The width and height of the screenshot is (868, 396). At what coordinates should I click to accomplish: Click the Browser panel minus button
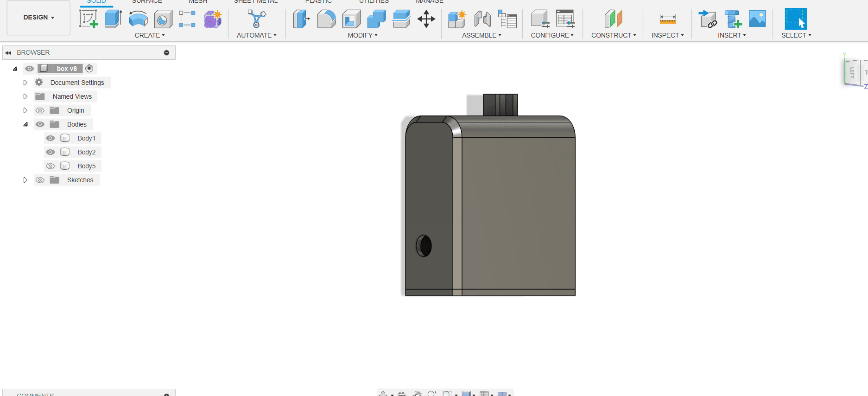tap(166, 53)
